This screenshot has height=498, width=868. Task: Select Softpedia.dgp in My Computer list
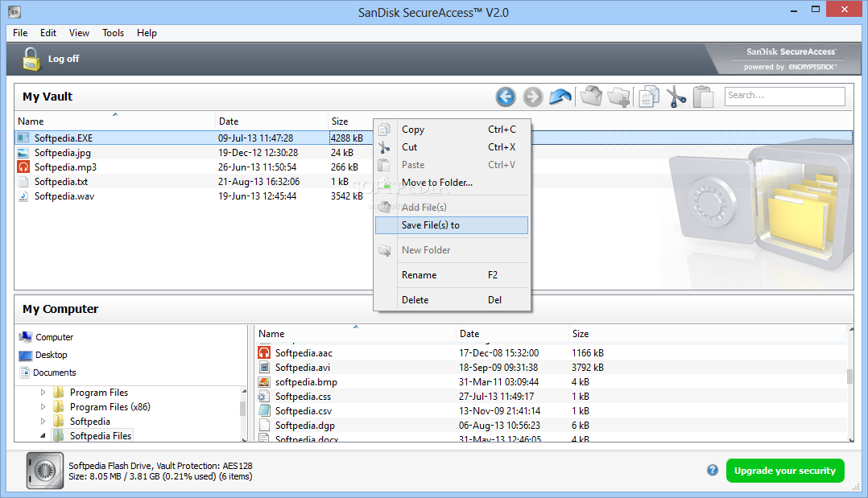552,426
